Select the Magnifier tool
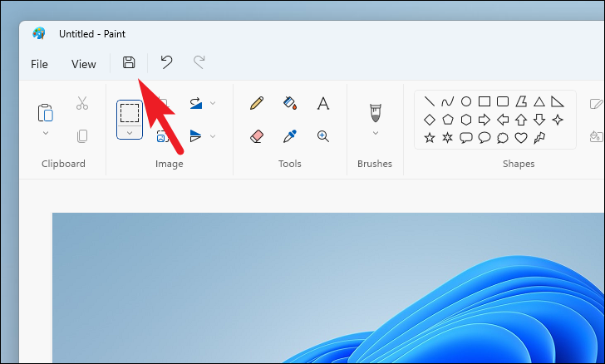 click(x=323, y=136)
